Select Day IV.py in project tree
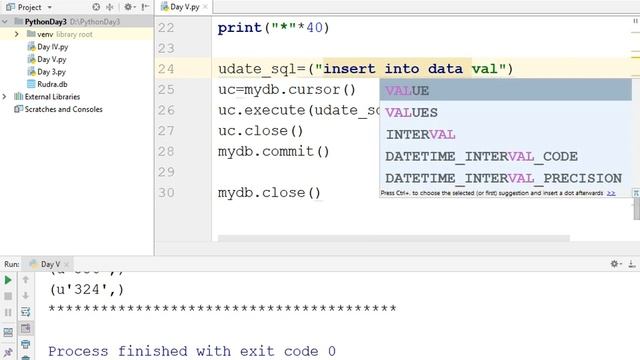The image size is (640, 360). tap(53, 47)
